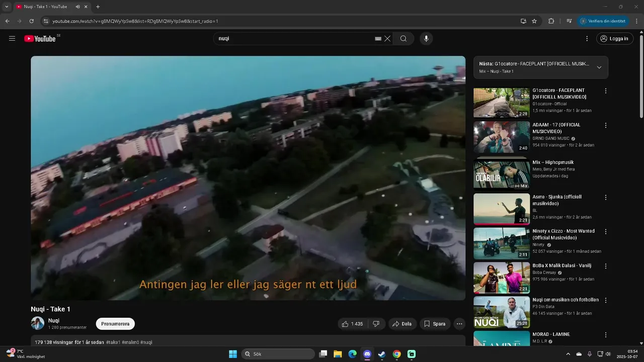644x362 pixels.
Task: Open ADAAM - 17 video thumbnail
Action: [x=502, y=137]
